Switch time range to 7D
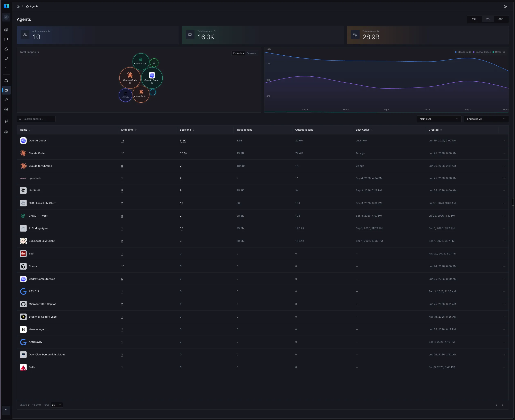 [x=488, y=19]
